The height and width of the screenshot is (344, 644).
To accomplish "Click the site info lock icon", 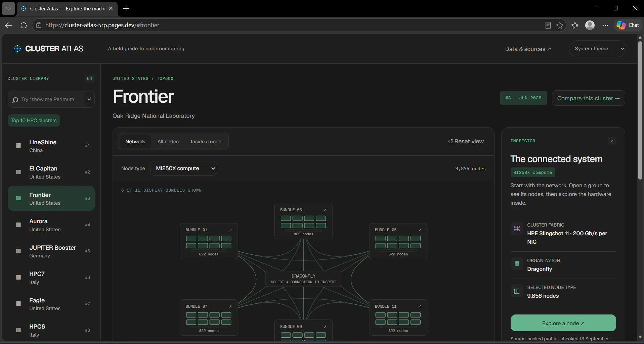I will coord(39,25).
